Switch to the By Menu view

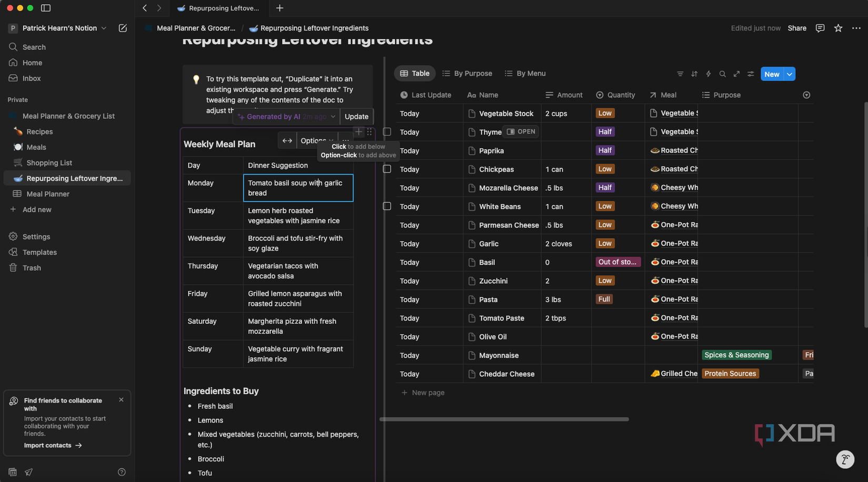tap(525, 74)
